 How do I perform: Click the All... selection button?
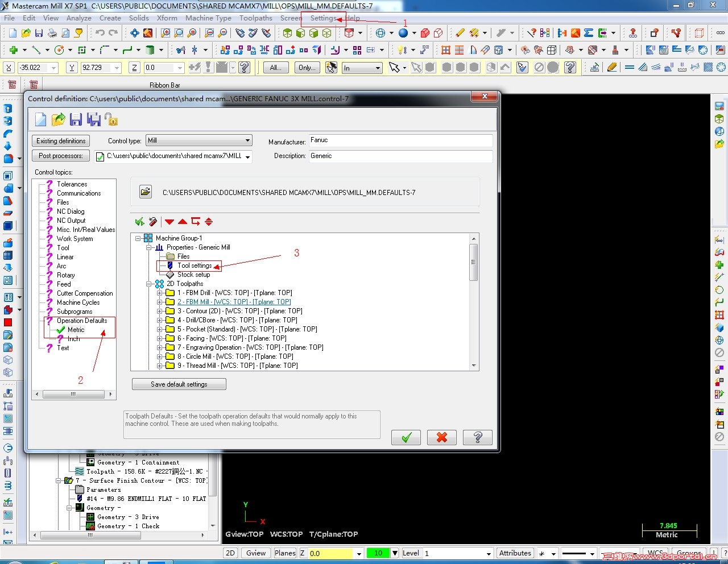tap(275, 68)
